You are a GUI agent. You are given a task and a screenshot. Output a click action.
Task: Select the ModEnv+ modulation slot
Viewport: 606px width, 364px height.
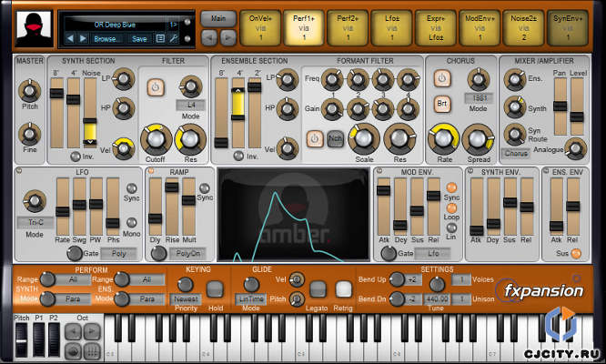480,28
